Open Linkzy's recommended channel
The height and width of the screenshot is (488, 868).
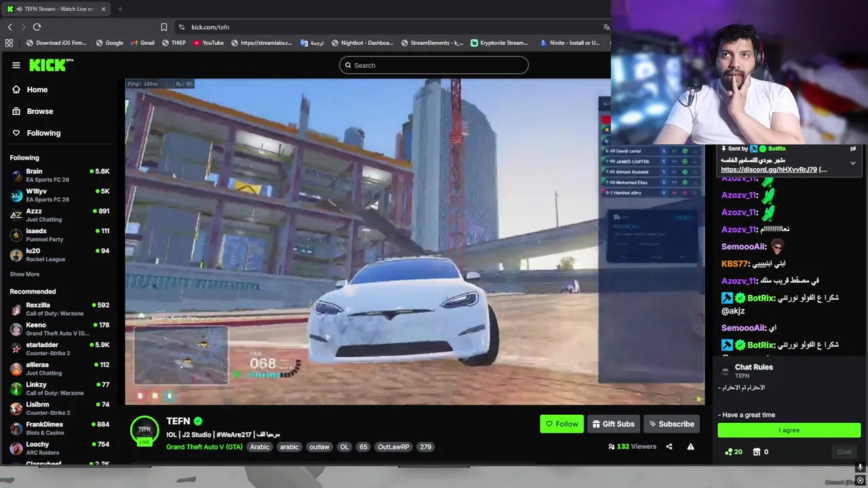(60, 388)
